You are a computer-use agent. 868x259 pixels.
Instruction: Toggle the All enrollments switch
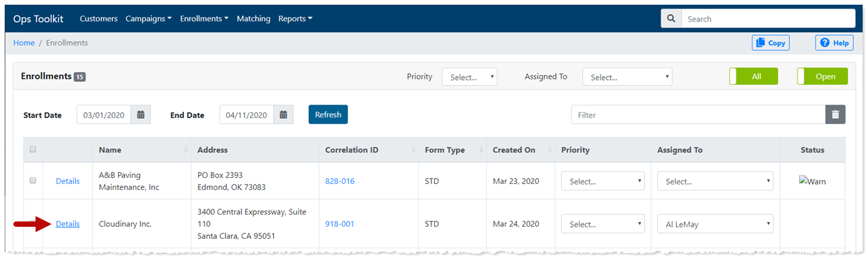pyautogui.click(x=754, y=76)
